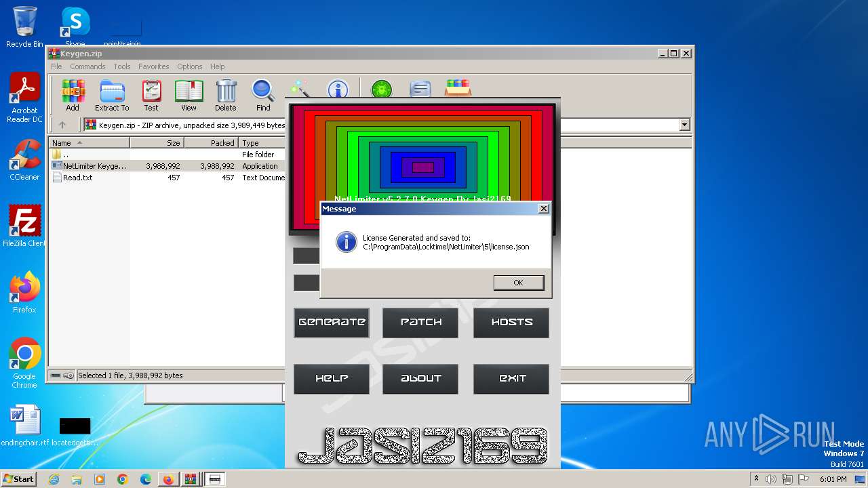Open the WinRAR Options menu
This screenshot has height=488, width=868.
tap(190, 66)
